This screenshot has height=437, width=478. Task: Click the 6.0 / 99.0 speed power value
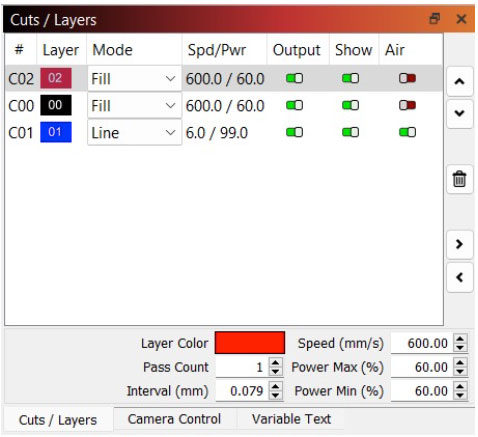[217, 133]
